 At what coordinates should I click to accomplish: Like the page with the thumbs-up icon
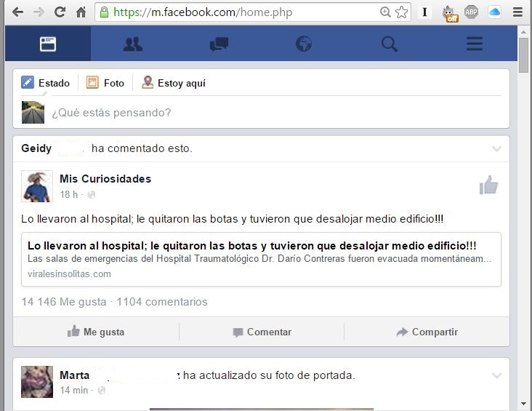(x=488, y=185)
